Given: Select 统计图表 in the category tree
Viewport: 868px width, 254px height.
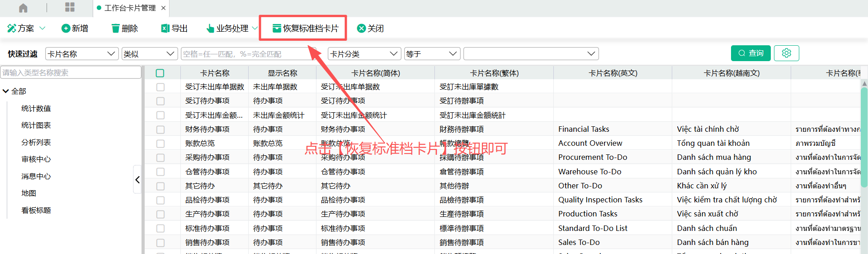Looking at the screenshot, I should (x=36, y=125).
